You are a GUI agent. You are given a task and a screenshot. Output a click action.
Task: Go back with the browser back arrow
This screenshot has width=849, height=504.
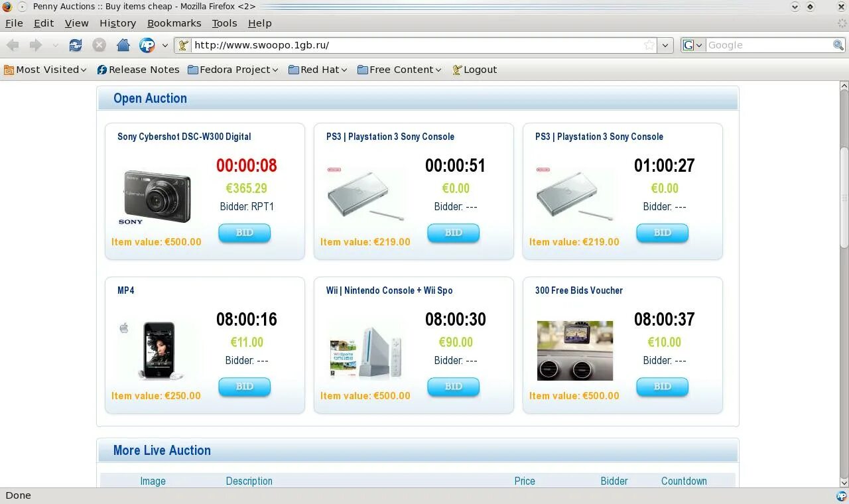click(x=13, y=45)
